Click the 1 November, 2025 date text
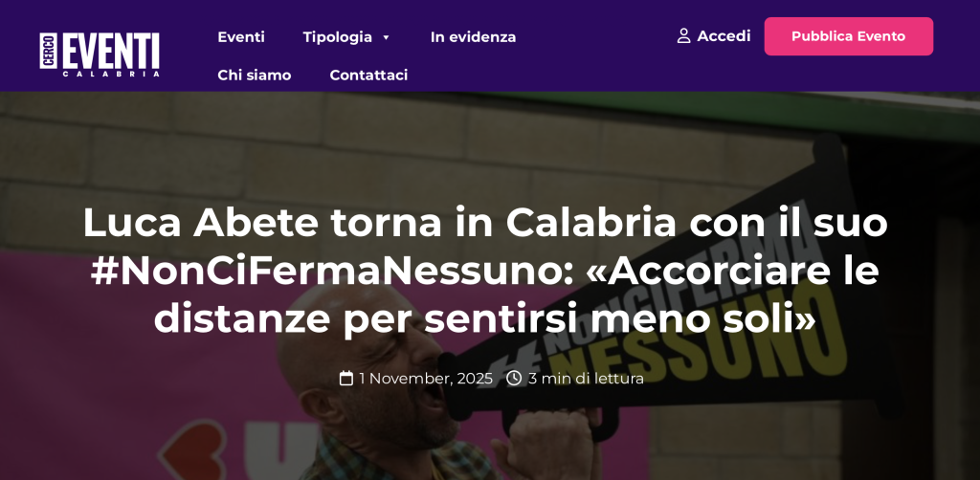Screen dimensions: 980x480 pyautogui.click(x=426, y=379)
